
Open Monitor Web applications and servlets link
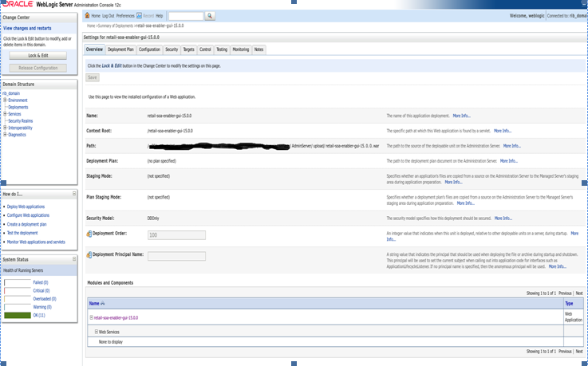(x=36, y=242)
